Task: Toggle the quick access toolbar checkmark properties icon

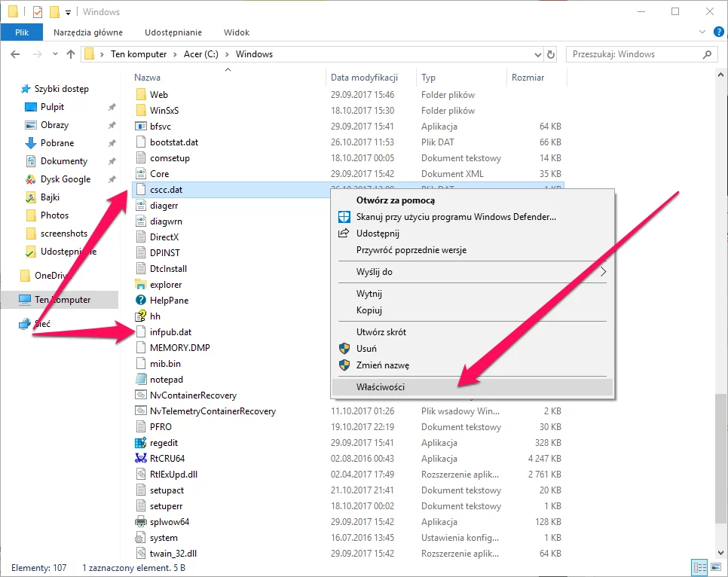Action: tap(38, 12)
